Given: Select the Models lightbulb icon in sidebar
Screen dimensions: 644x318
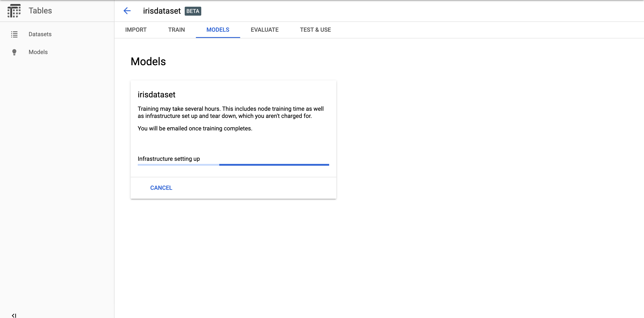Looking at the screenshot, I should click(x=14, y=52).
